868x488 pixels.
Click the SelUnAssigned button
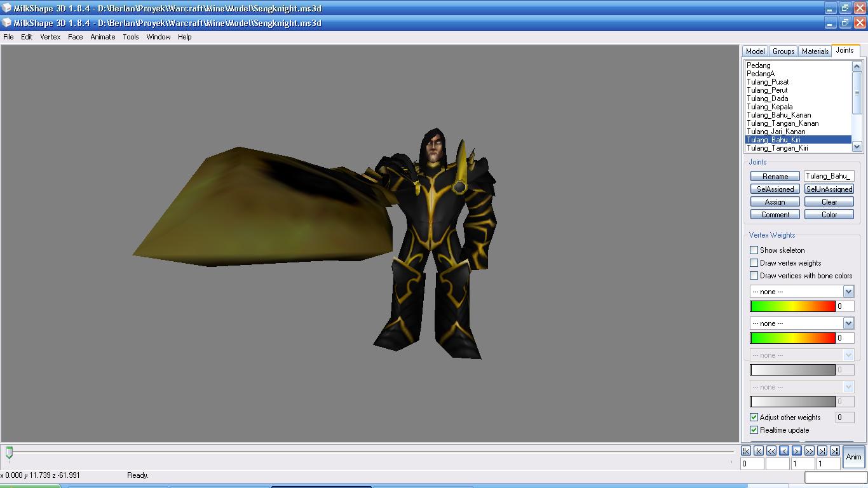tap(829, 189)
